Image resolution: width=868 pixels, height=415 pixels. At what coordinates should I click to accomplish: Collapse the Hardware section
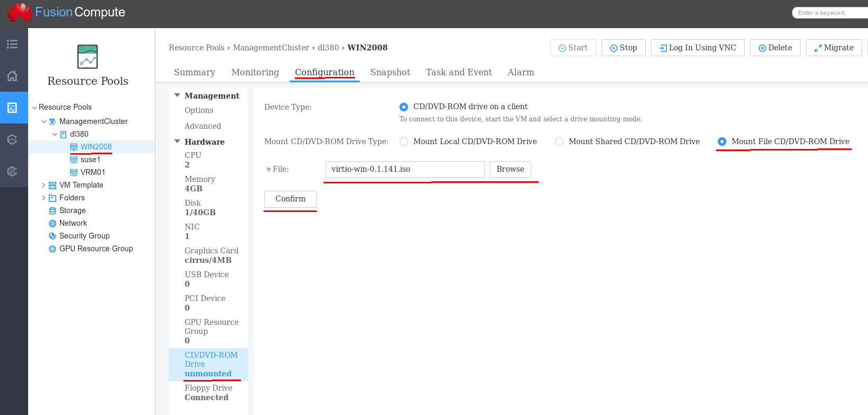[177, 142]
